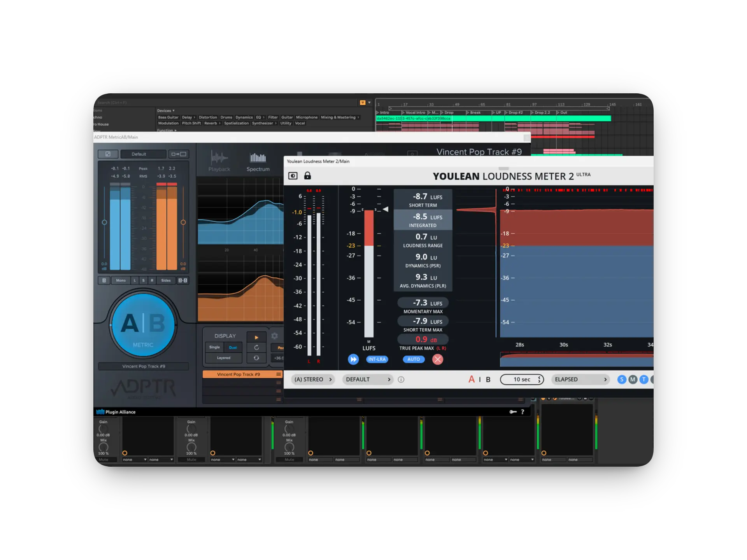
Task: Open the gear settings icon in MetricAB
Action: pos(275,336)
